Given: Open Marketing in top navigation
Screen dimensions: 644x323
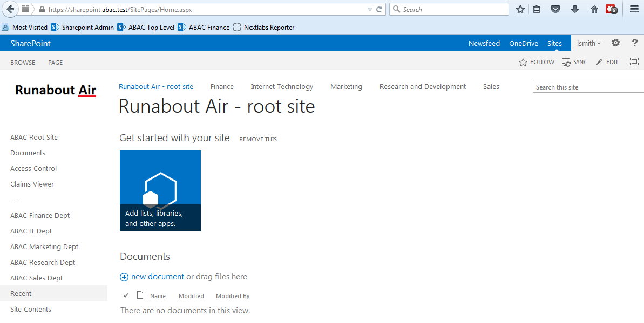Looking at the screenshot, I should pyautogui.click(x=346, y=87).
